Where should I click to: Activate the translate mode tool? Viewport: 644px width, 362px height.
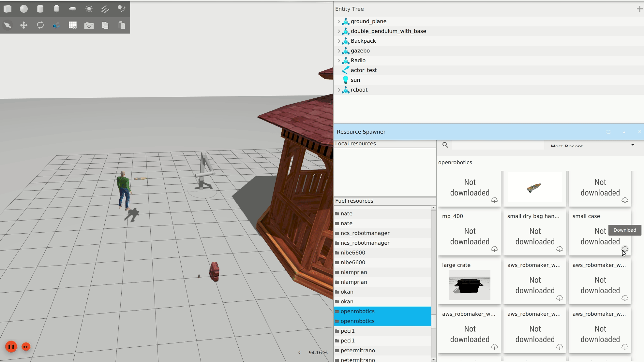[24, 25]
